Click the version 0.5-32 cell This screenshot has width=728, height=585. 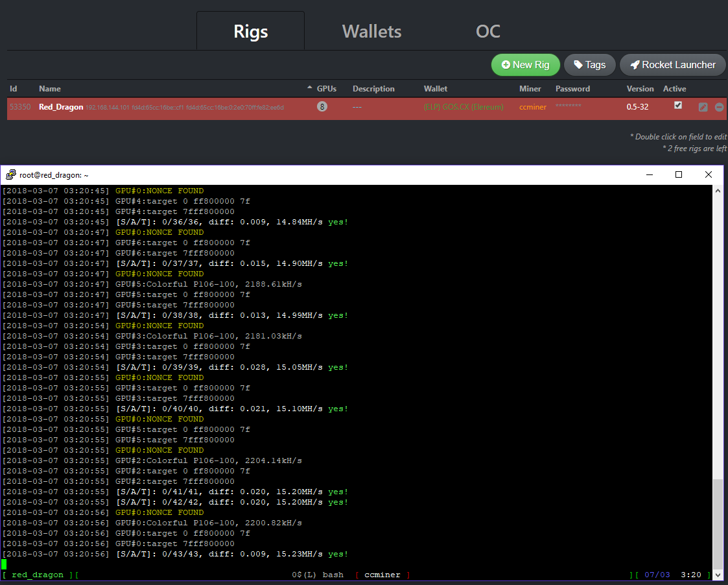click(637, 107)
